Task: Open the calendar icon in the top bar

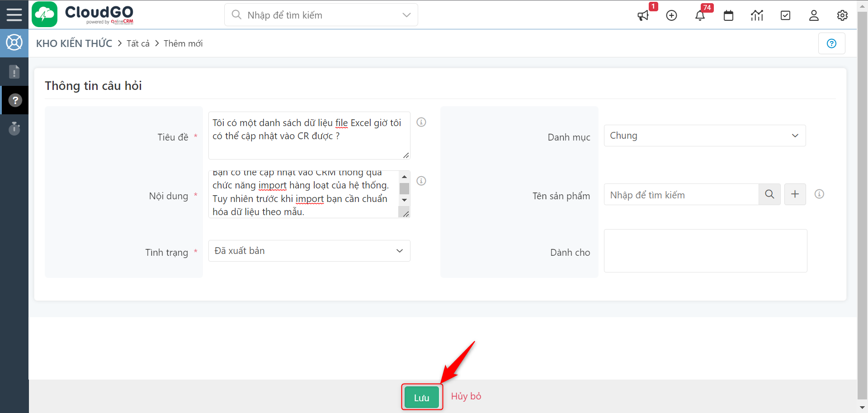Action: [728, 15]
